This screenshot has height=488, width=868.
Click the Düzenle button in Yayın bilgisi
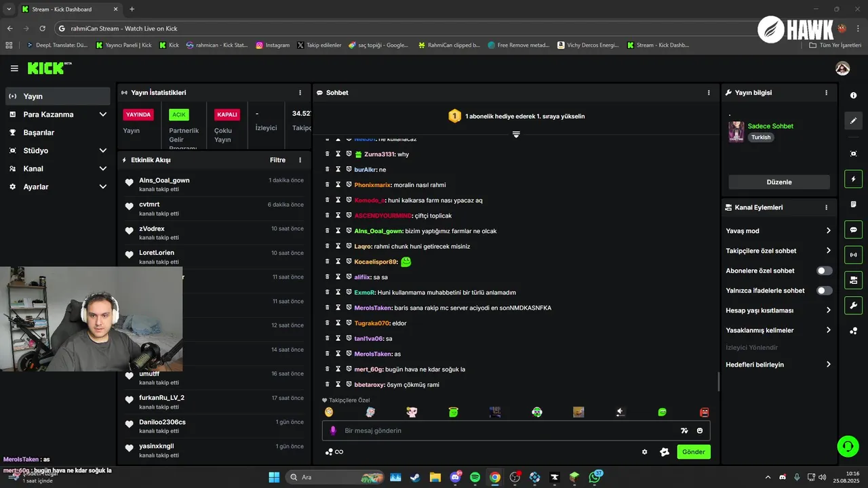click(x=779, y=182)
